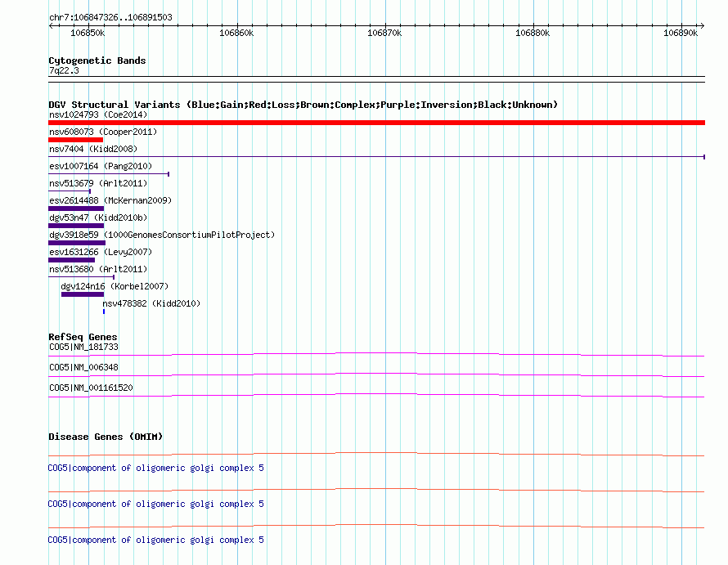
Task: Click the chr7:106847326..106891503 coordinate text
Action: coord(110,18)
